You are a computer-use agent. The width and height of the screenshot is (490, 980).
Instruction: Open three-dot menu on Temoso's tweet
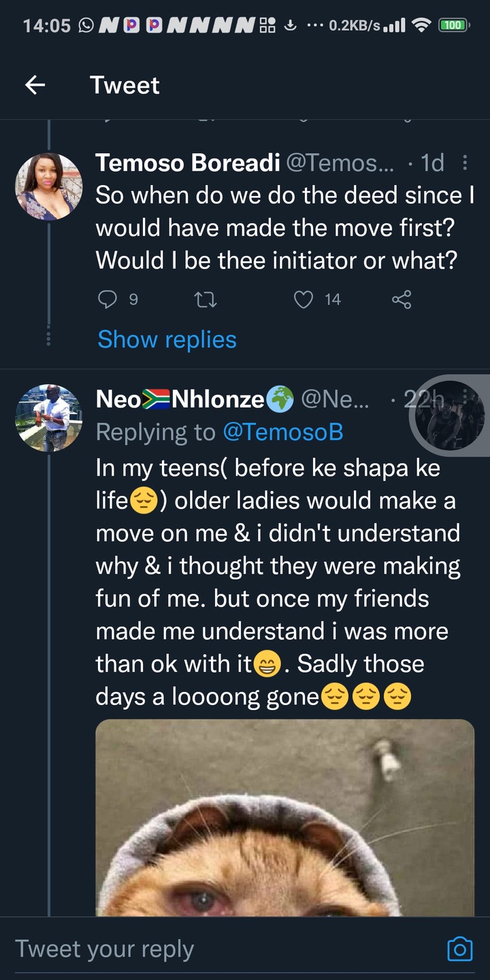465,163
